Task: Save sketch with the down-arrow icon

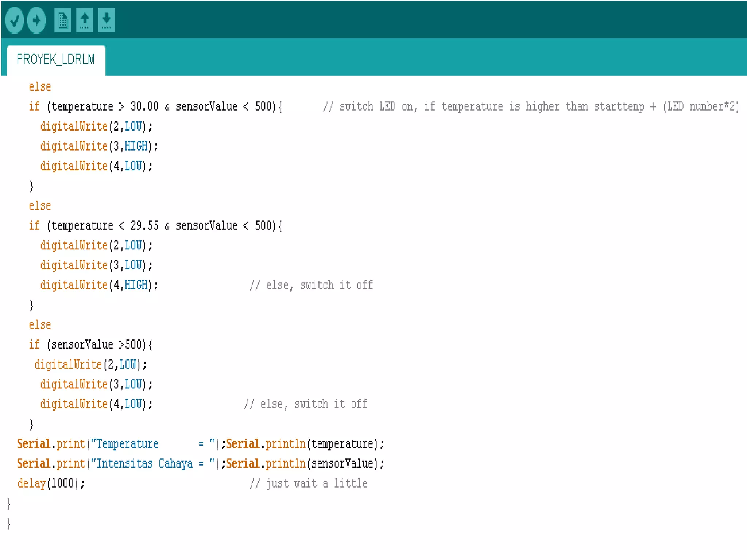Action: [x=107, y=20]
